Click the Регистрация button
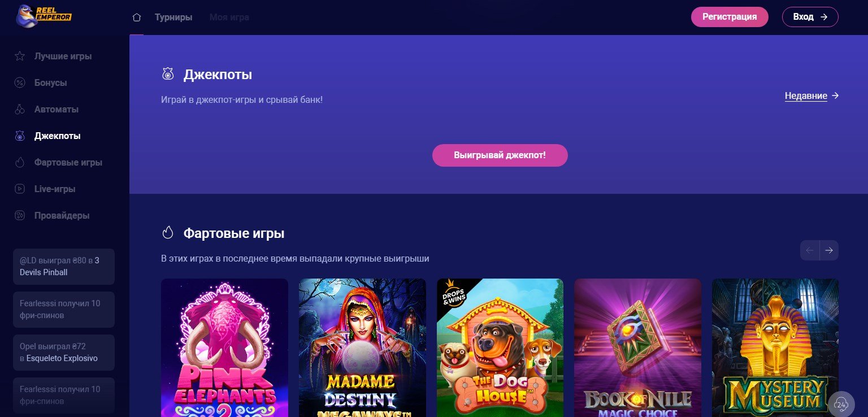 click(x=730, y=17)
